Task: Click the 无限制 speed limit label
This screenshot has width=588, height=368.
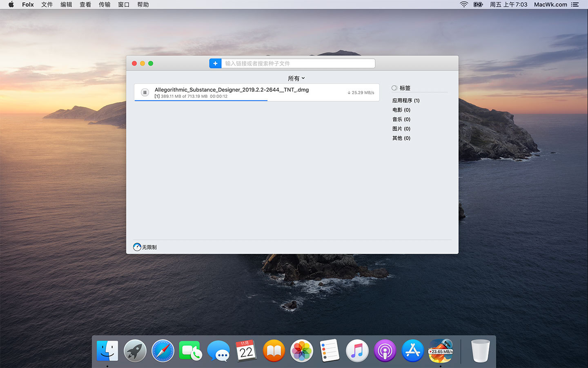Action: 149,247
